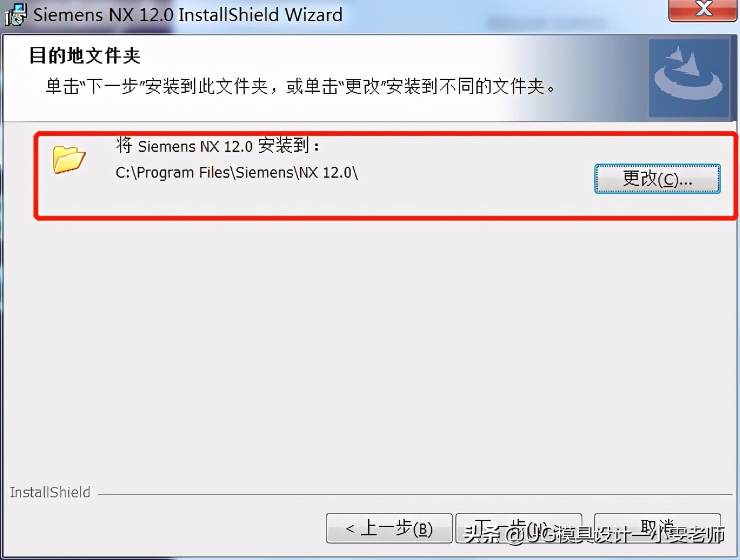
Task: Click the 目的地文件夹 heading
Action: (x=85, y=56)
